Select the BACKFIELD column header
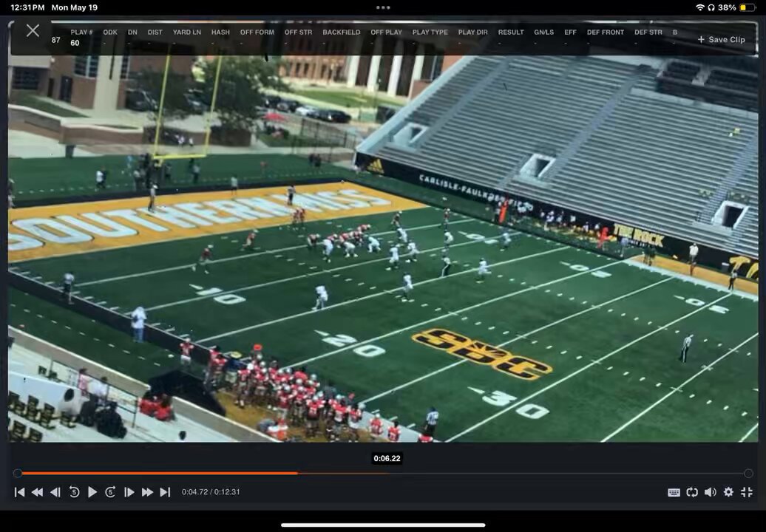The height and width of the screenshot is (532, 766). [342, 33]
